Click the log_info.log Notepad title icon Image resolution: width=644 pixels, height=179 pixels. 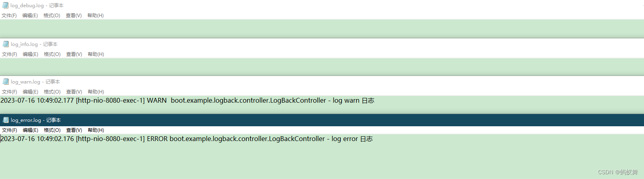[x=6, y=44]
